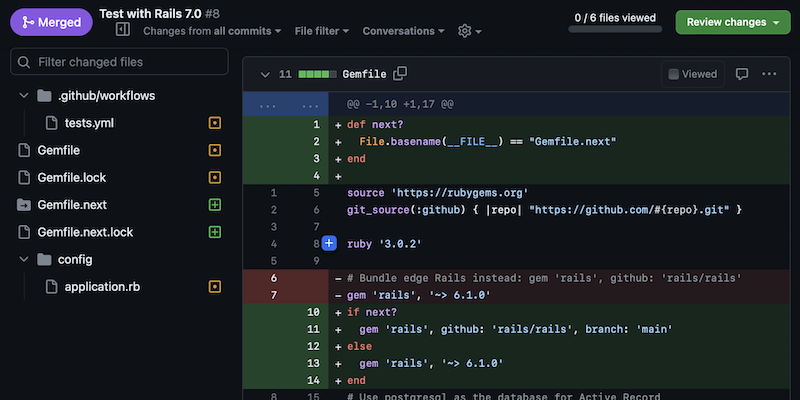Click hunk header @@ -1,10 +1,17 @@
800x400 pixels.
[401, 104]
